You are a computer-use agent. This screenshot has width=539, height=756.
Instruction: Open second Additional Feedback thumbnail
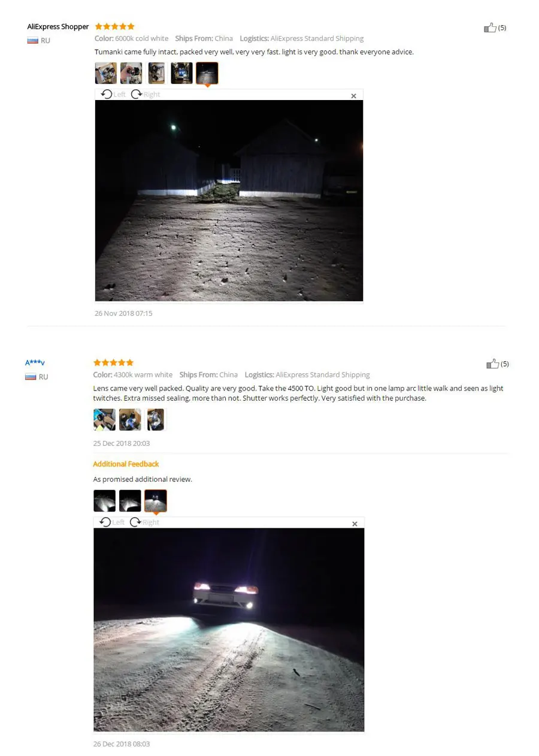point(130,501)
